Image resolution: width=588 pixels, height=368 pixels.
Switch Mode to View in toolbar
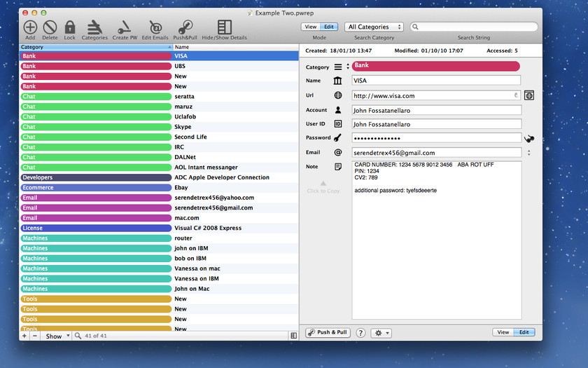point(311,27)
